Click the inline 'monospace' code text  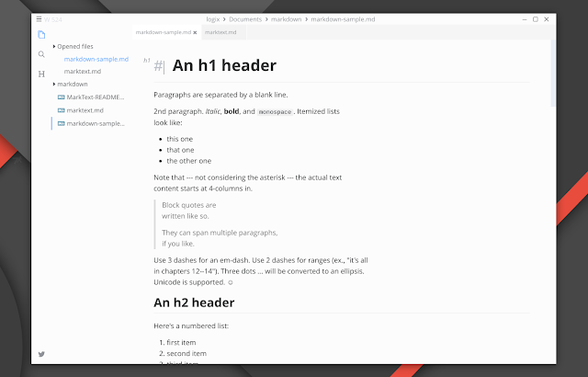point(275,112)
